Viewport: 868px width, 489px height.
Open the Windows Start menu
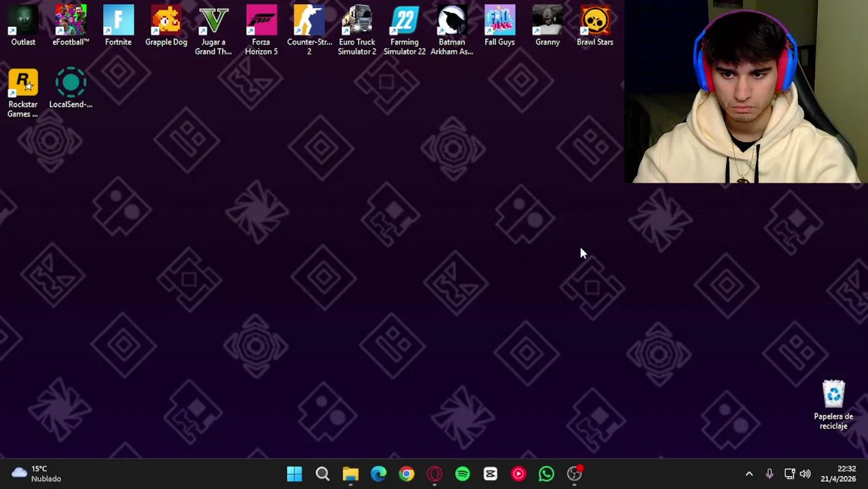(294, 473)
